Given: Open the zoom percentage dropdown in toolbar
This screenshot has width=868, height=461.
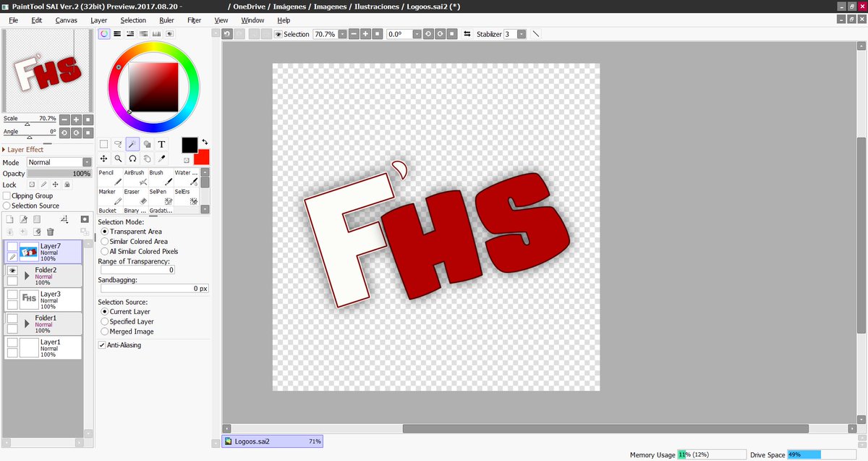Looking at the screenshot, I should [x=341, y=34].
